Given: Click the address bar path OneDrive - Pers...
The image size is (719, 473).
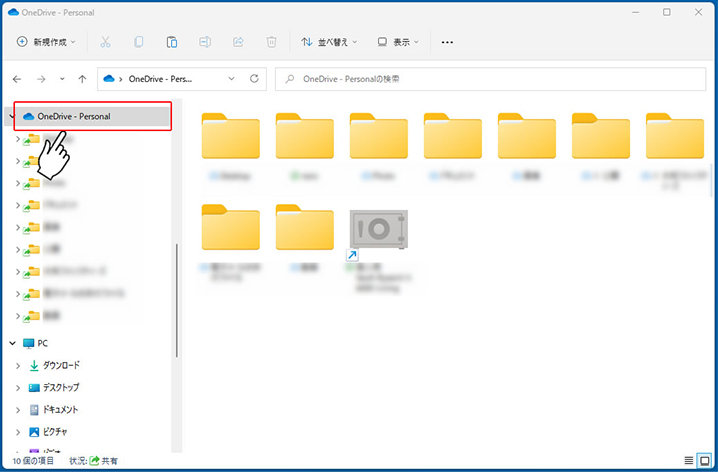Looking at the screenshot, I should click(x=160, y=79).
